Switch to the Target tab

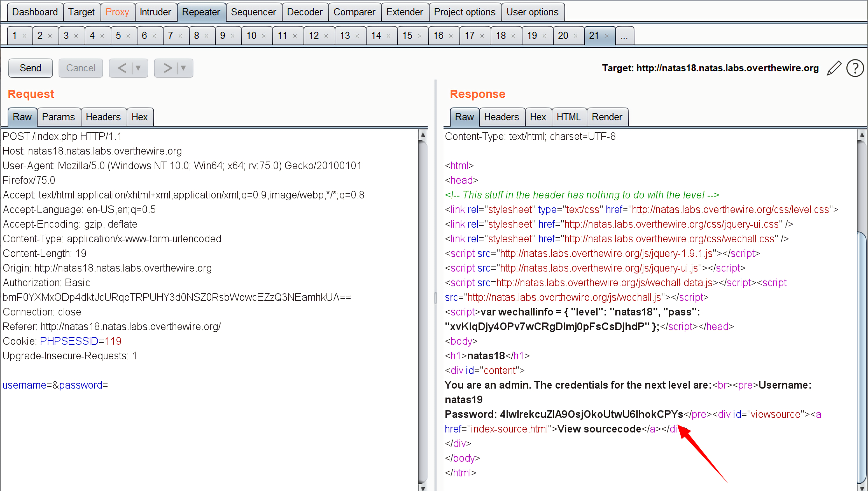pyautogui.click(x=82, y=12)
